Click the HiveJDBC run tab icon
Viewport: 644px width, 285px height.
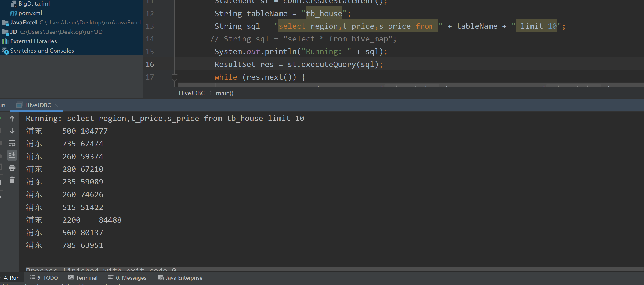(19, 105)
